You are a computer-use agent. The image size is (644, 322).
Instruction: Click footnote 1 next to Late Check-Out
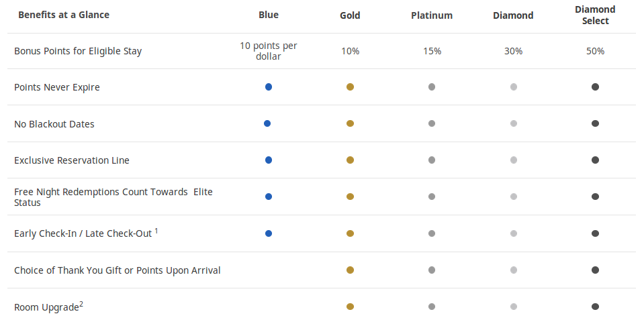coord(156,231)
